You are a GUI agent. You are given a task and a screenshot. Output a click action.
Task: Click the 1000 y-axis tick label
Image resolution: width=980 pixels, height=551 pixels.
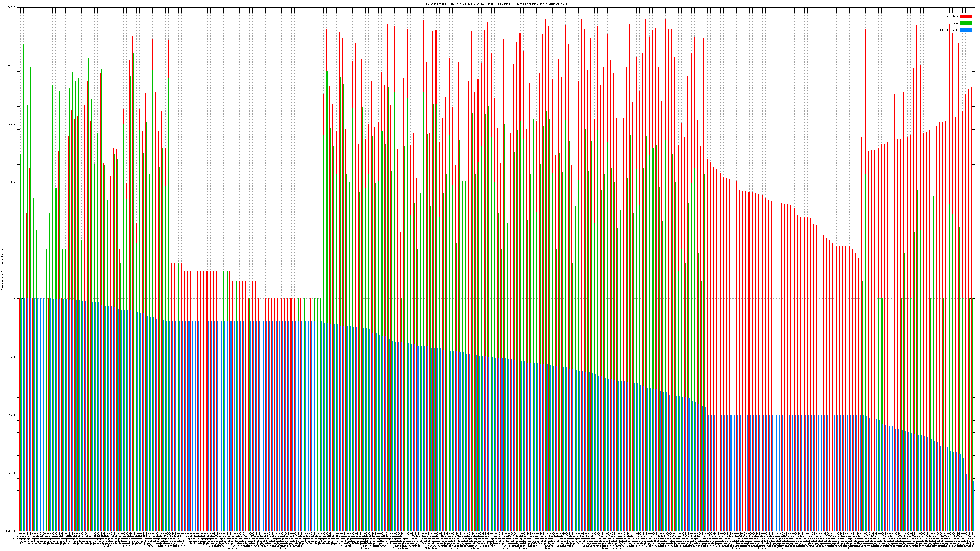click(13, 124)
